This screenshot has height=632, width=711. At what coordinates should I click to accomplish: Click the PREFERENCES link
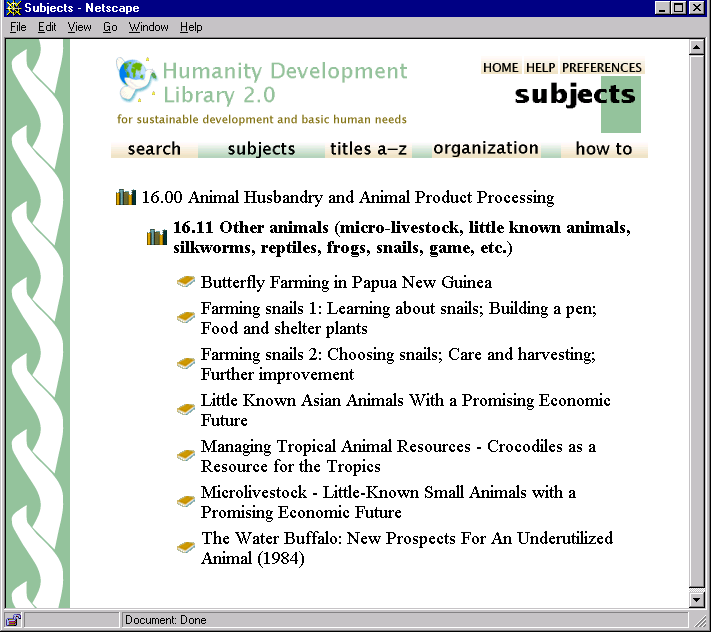[x=601, y=68]
